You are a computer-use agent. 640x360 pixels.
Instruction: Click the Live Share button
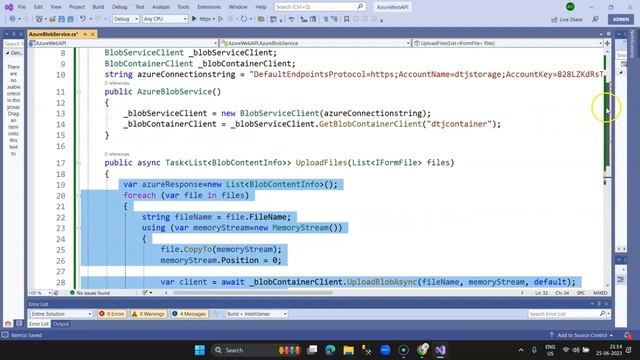(x=567, y=19)
